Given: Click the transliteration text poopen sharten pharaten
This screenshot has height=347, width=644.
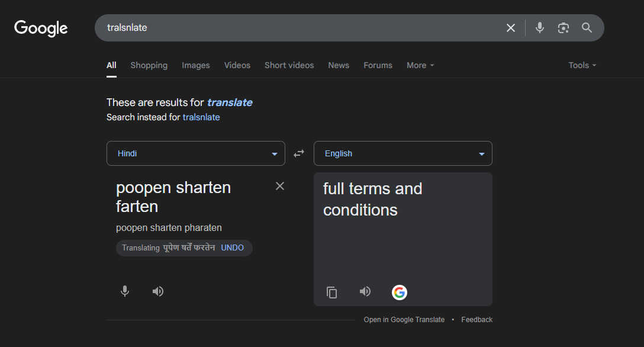Looking at the screenshot, I should point(169,227).
